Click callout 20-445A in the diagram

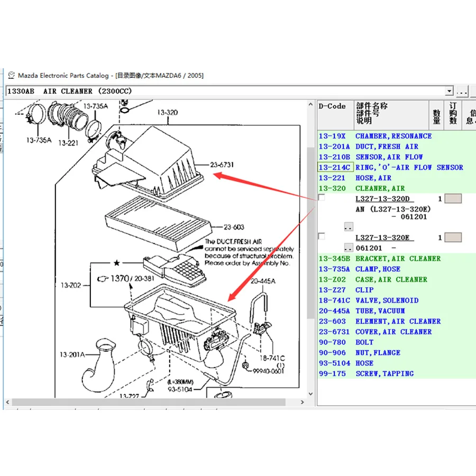pos(263,281)
